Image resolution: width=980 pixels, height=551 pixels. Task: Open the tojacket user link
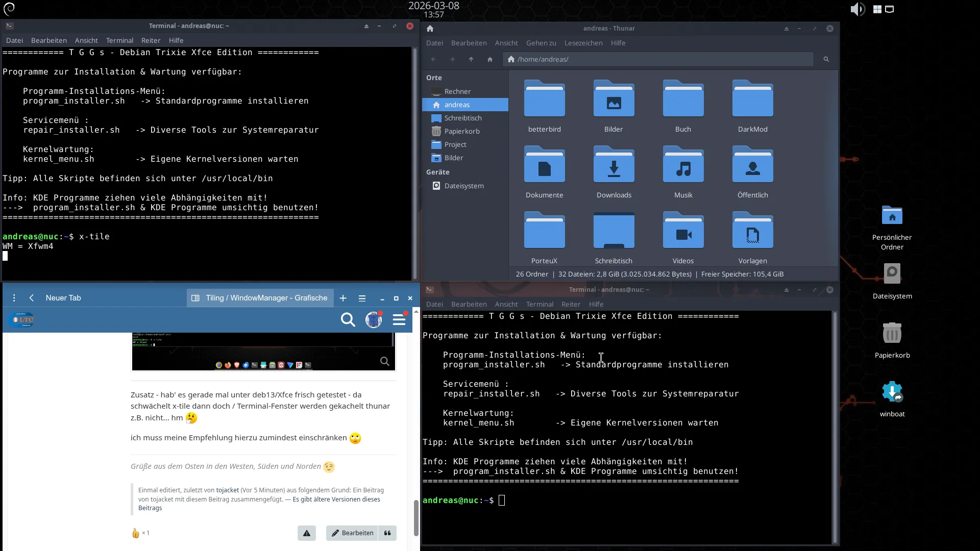[227, 490]
